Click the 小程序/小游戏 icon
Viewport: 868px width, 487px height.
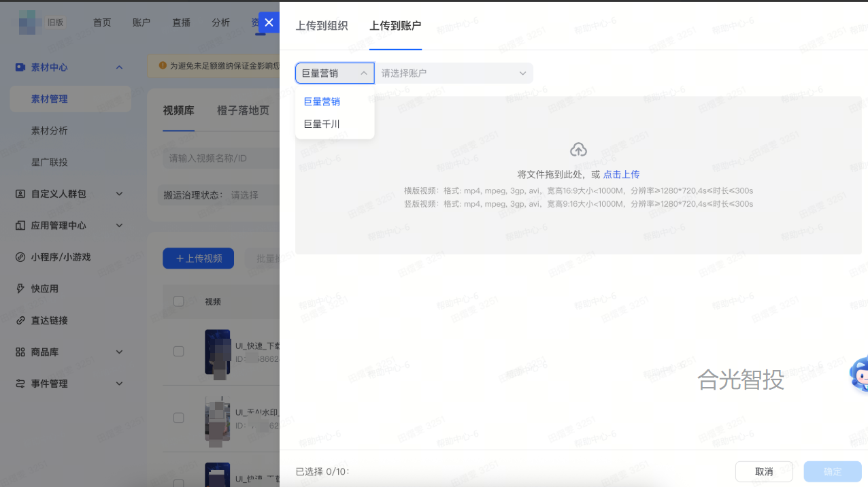[x=20, y=257]
